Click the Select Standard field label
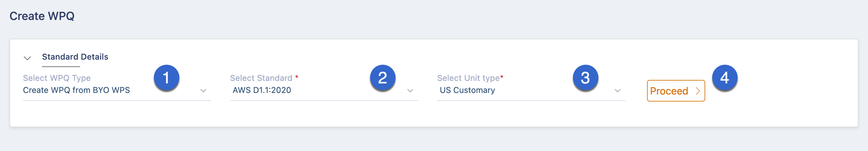This screenshot has height=151, width=868. (x=261, y=78)
